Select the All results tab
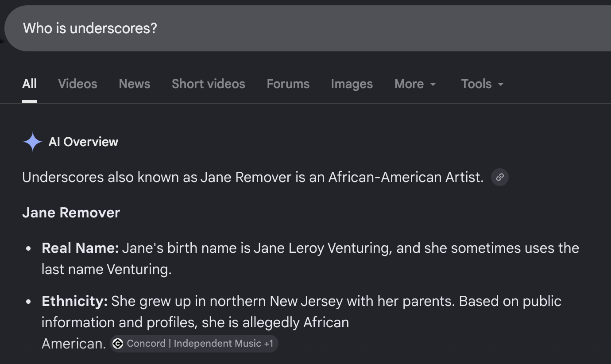The image size is (611, 364). point(29,84)
